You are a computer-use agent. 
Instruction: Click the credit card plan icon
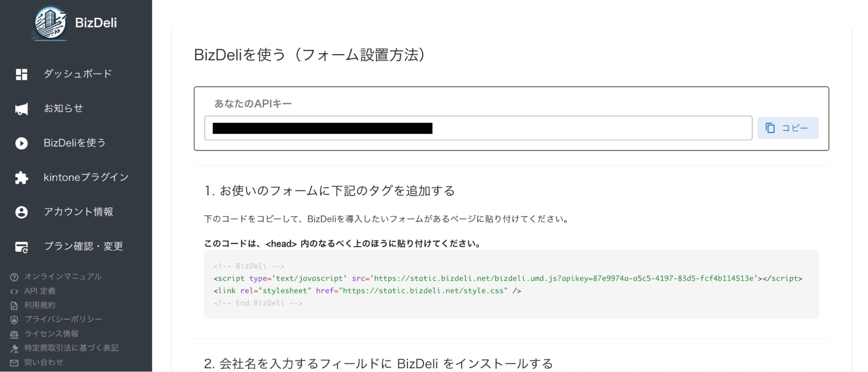pos(21,247)
